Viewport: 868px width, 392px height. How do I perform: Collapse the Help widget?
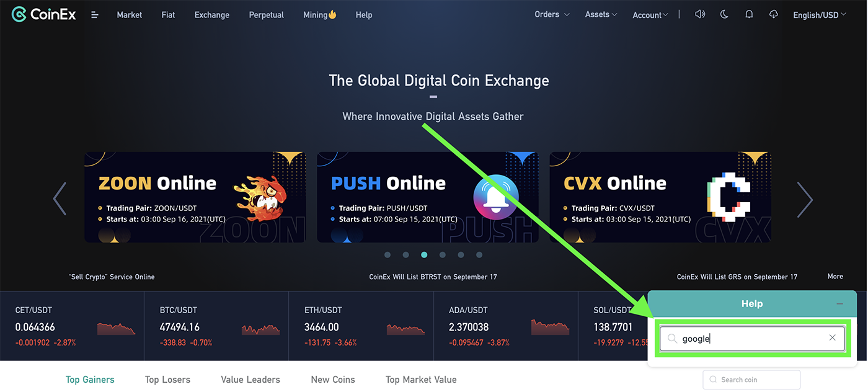(x=840, y=304)
